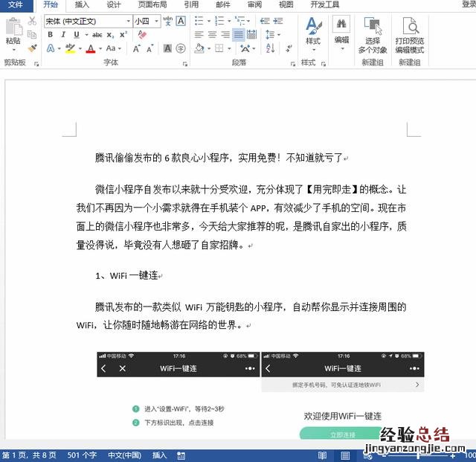
Task: Toggle Justify alignment
Action: 239,35
